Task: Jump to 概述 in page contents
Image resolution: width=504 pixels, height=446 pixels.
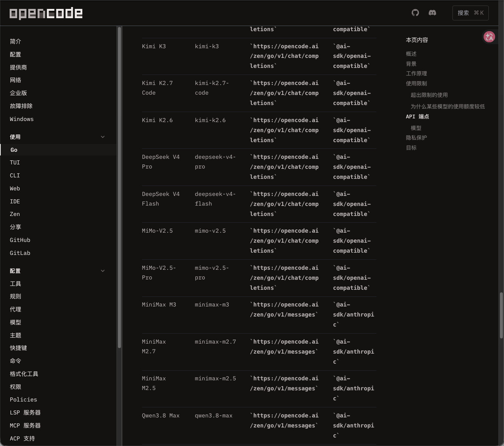Action: pos(411,54)
